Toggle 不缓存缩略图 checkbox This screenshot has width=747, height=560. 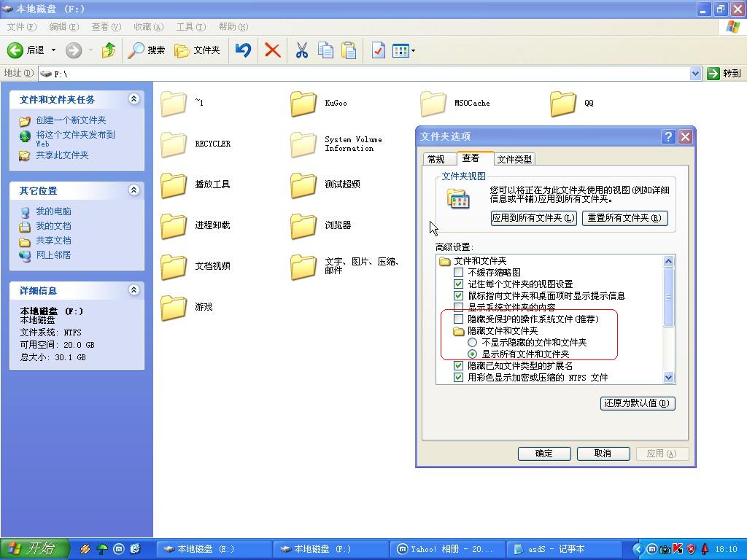pos(458,273)
